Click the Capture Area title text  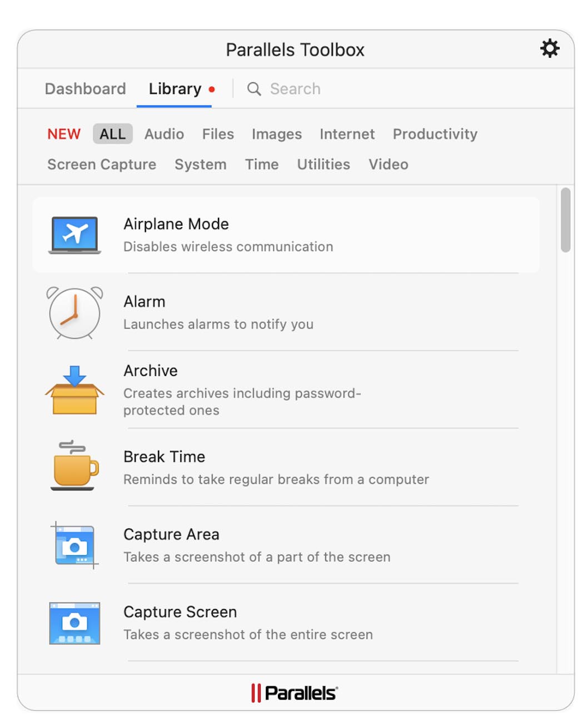(171, 535)
